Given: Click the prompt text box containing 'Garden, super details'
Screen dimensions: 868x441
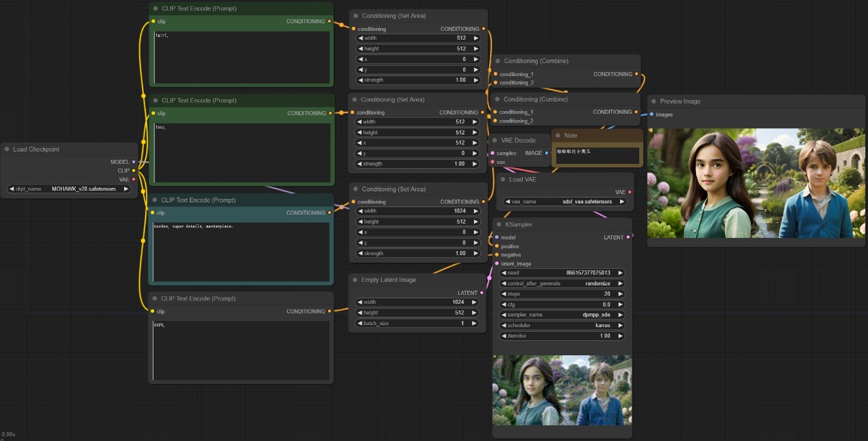Looking at the screenshot, I should (x=241, y=250).
